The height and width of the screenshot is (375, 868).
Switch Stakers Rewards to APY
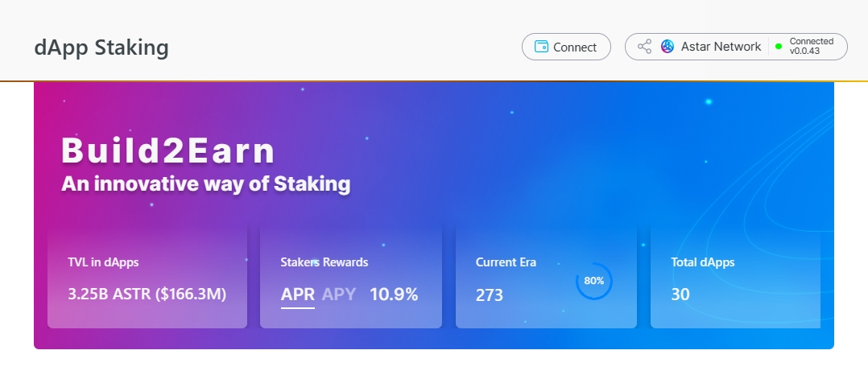339,295
